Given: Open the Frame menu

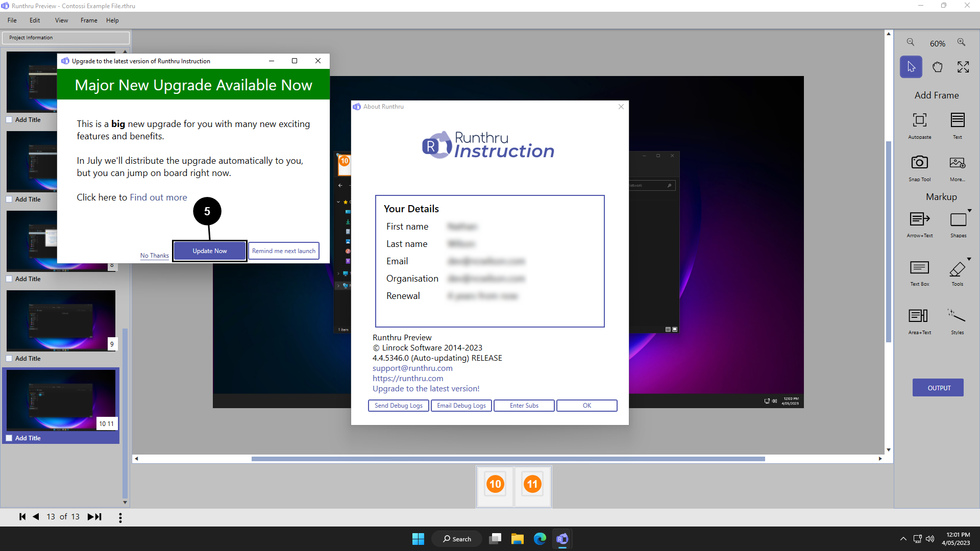Looking at the screenshot, I should pyautogui.click(x=89, y=20).
